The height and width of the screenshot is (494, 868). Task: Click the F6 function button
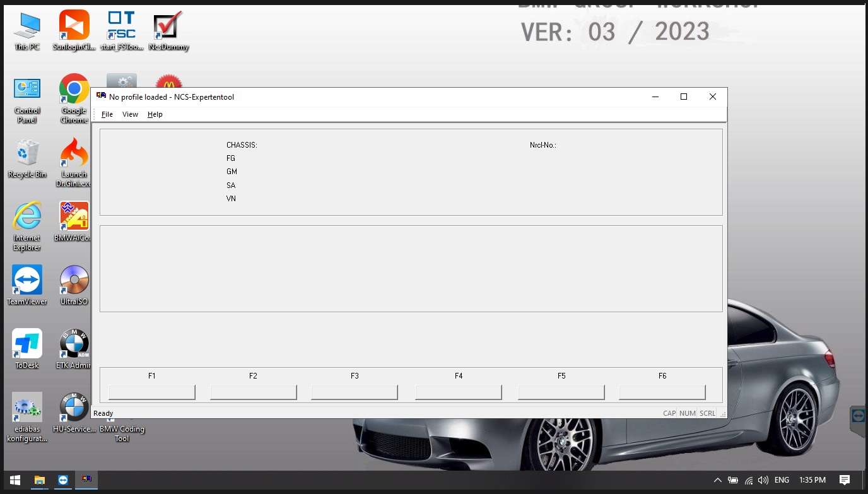click(662, 392)
